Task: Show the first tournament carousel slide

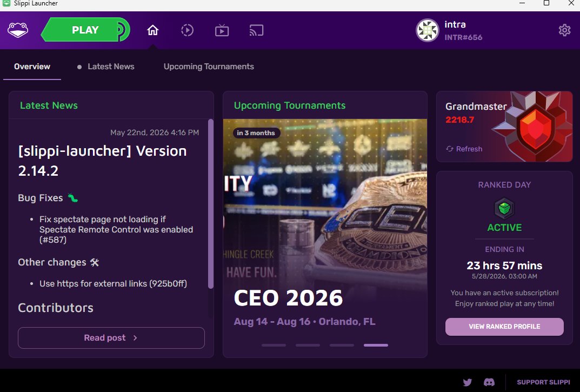Action: point(274,345)
